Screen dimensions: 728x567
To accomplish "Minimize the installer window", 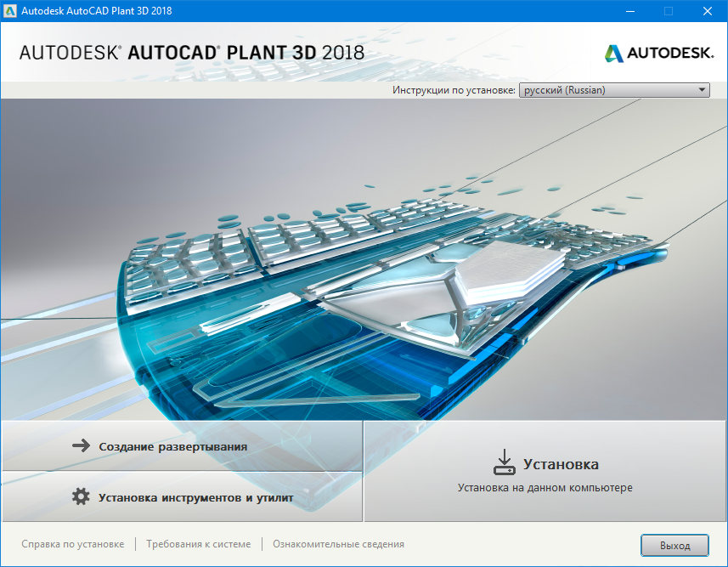I will tap(630, 11).
